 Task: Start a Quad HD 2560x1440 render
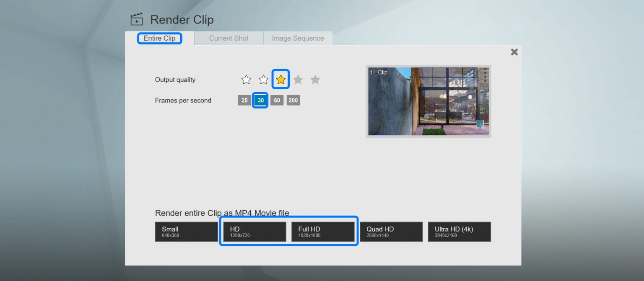[391, 232]
